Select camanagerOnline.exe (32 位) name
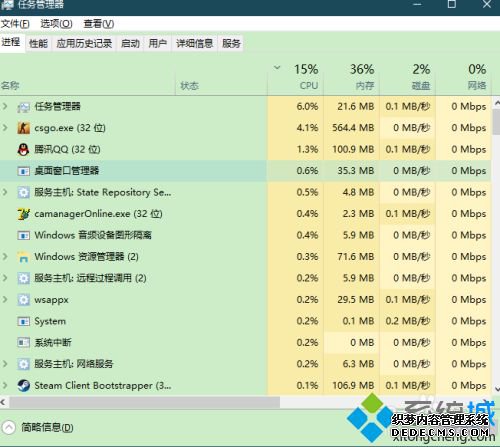 98,214
